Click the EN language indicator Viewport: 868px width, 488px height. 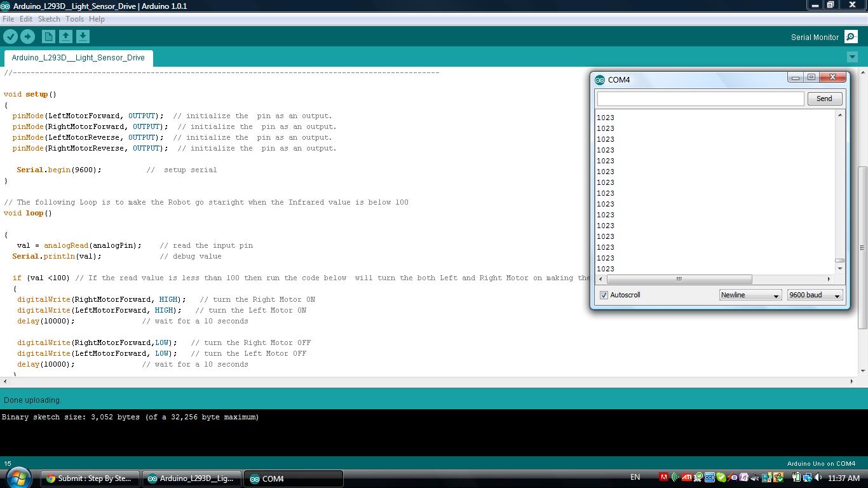(635, 477)
